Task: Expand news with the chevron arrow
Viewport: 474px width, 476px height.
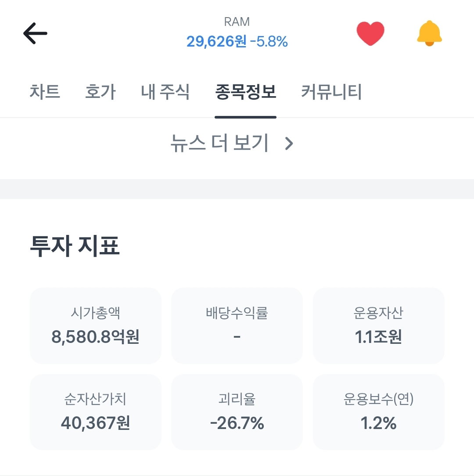Action: tap(289, 143)
